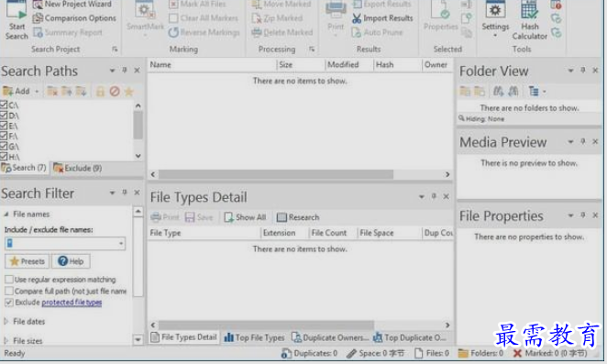Click the Research button

click(298, 217)
